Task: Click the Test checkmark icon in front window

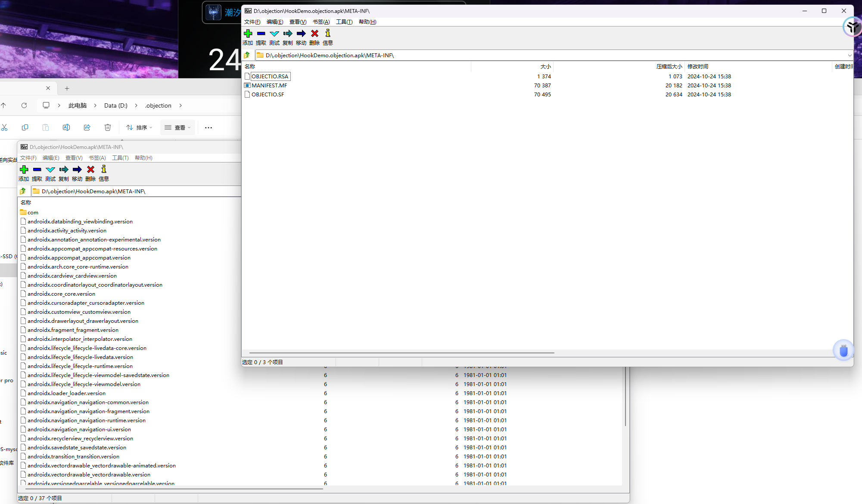Action: (274, 34)
